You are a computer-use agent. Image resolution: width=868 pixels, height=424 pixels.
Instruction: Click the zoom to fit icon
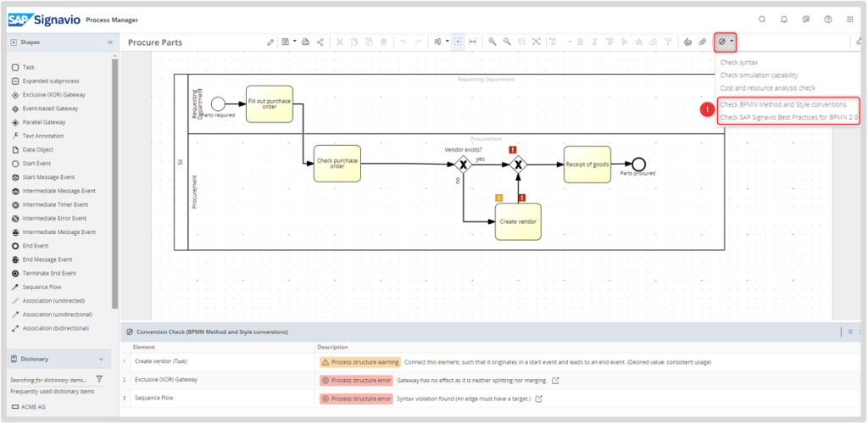pos(536,42)
